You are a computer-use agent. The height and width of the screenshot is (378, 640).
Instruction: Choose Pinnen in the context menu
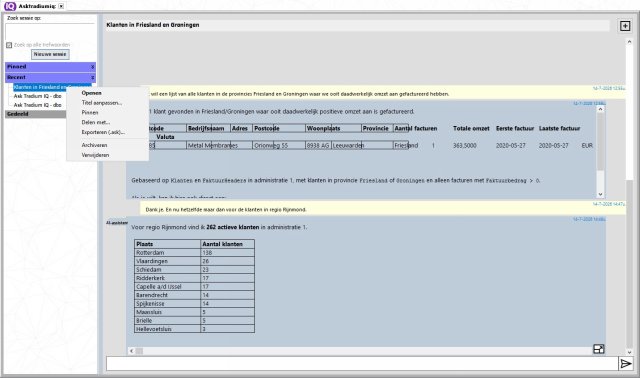(90, 113)
